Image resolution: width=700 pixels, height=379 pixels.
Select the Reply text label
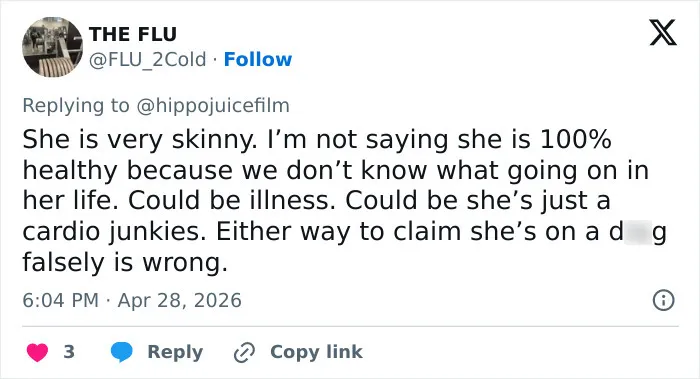175,352
